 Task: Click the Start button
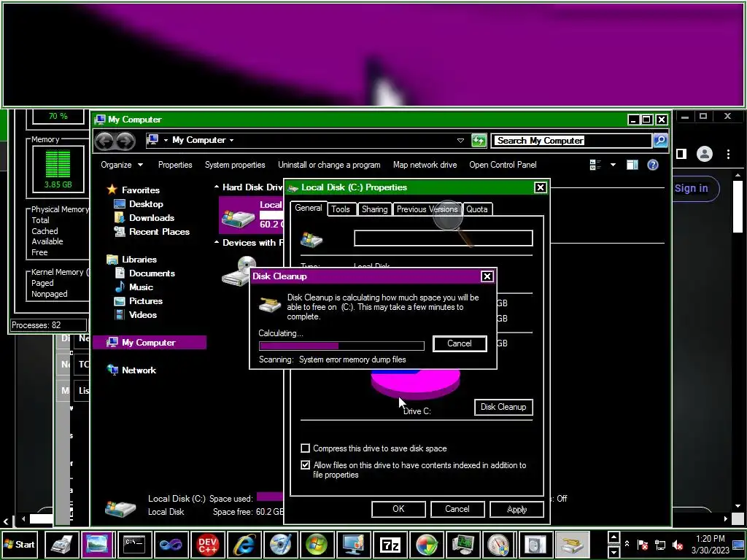point(19,544)
